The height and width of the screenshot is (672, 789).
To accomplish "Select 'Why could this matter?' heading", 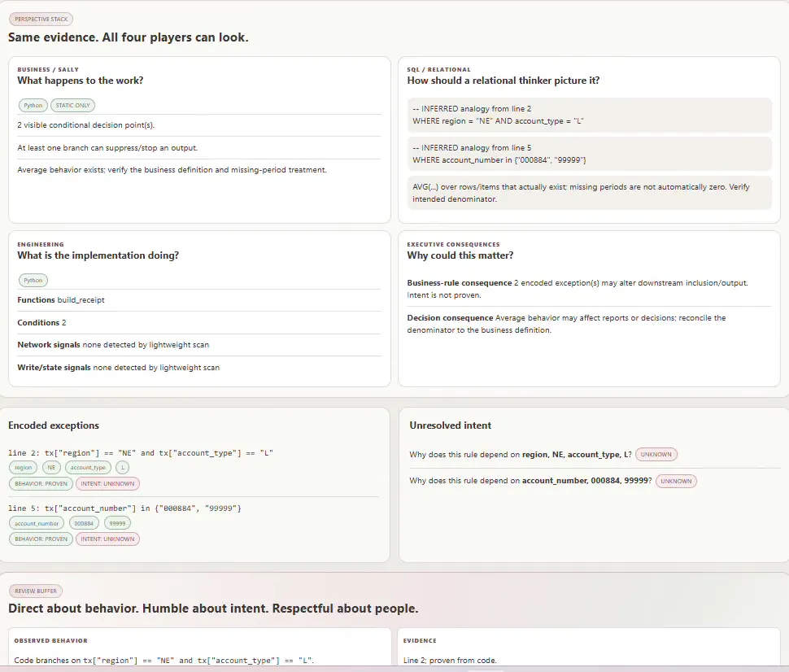I will [460, 255].
